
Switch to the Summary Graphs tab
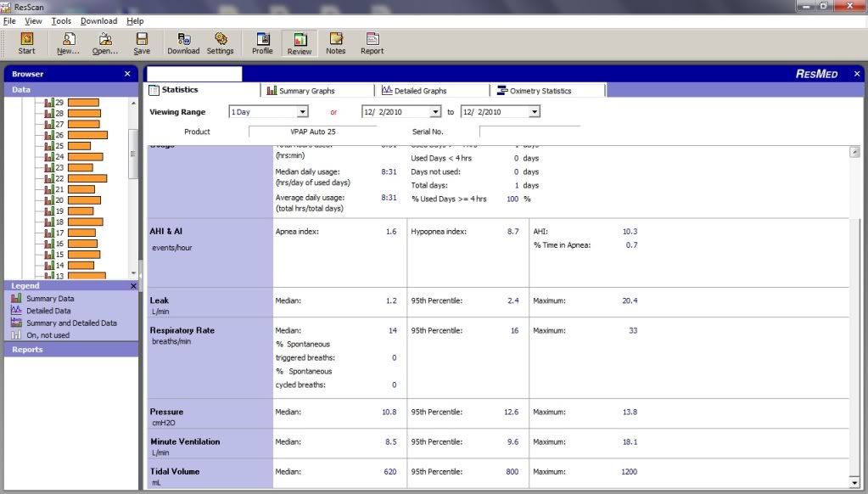317,90
